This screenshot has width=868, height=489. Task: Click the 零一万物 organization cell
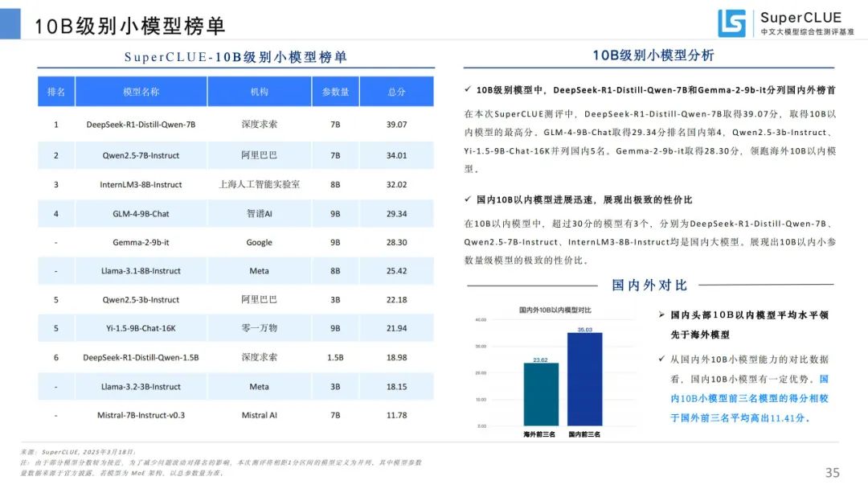point(259,328)
